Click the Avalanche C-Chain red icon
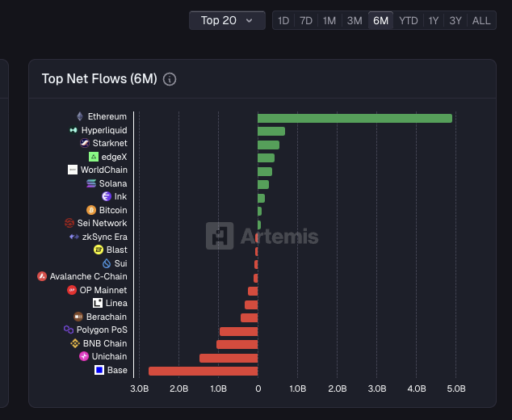 42,276
